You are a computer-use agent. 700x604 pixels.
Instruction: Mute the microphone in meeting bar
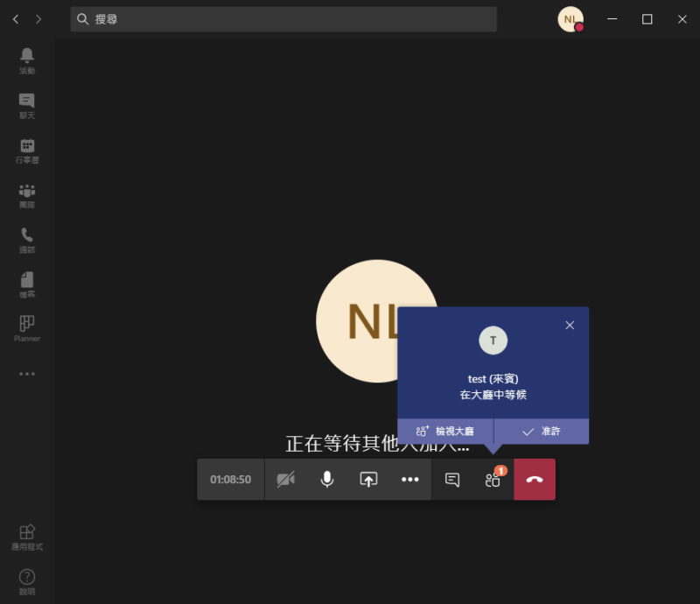click(327, 480)
